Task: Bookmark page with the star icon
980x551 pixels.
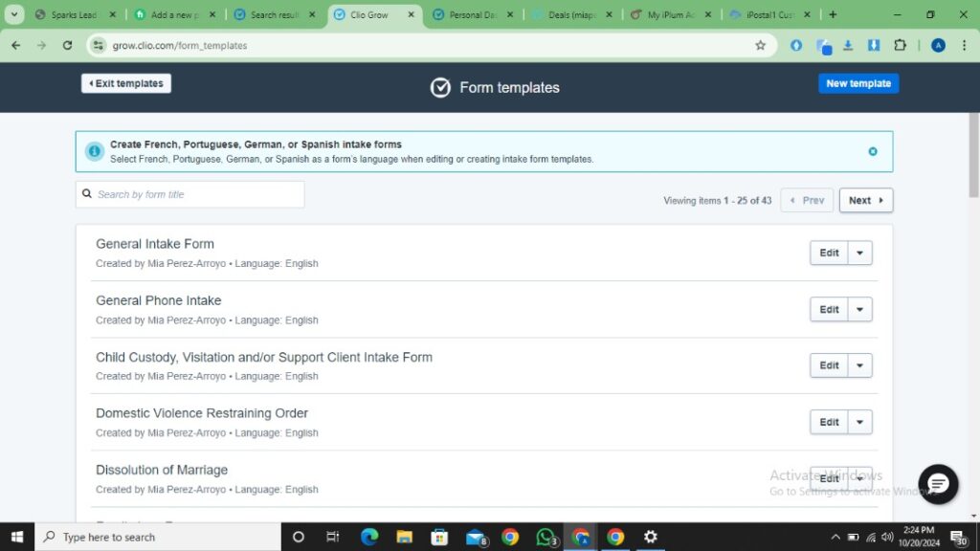Action: click(760, 45)
